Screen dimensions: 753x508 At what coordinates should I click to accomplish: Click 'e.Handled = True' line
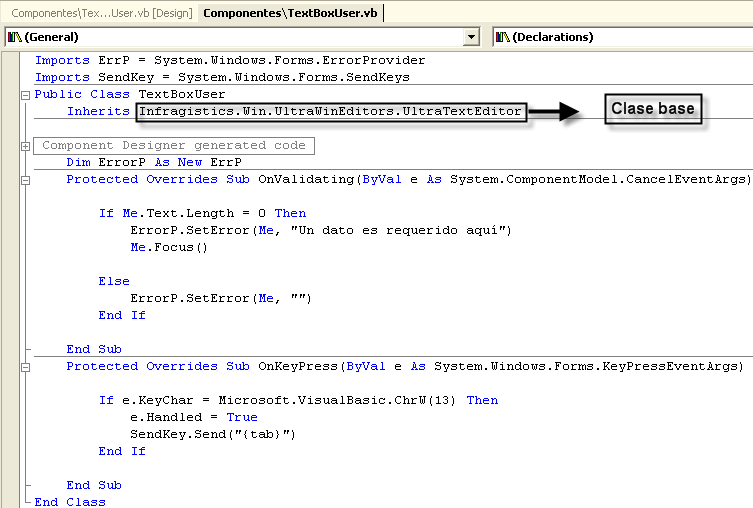[x=194, y=417]
